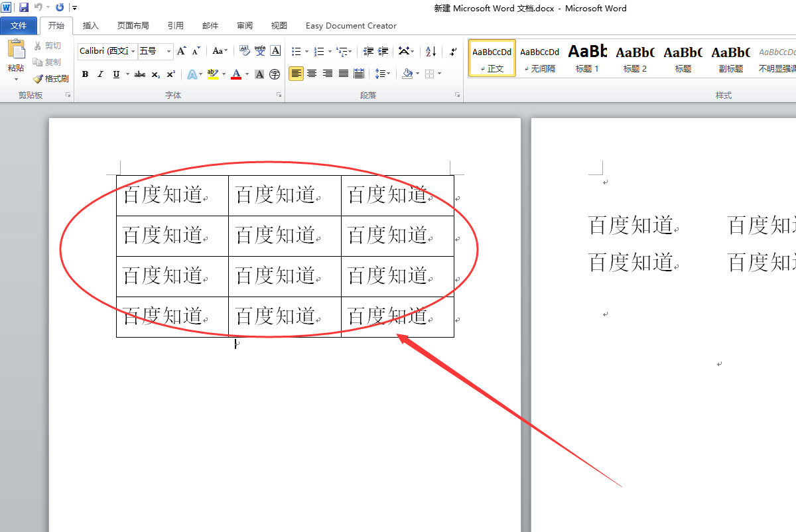Toggle Bold formatting
This screenshot has width=796, height=532.
click(85, 74)
